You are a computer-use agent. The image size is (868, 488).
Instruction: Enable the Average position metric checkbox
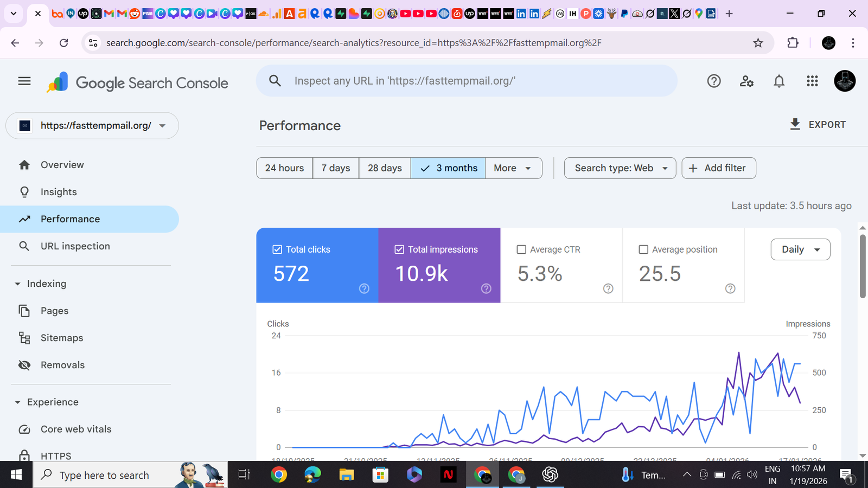coord(643,249)
